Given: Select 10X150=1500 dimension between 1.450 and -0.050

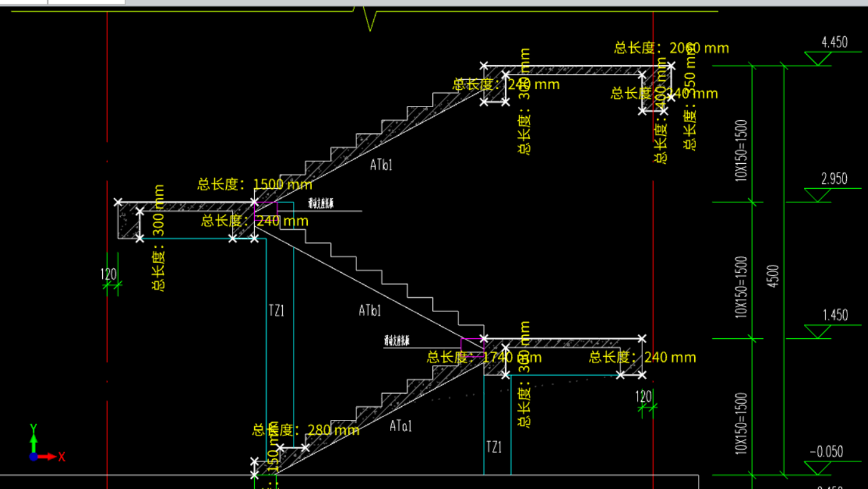Looking at the screenshot, I should click(741, 424).
